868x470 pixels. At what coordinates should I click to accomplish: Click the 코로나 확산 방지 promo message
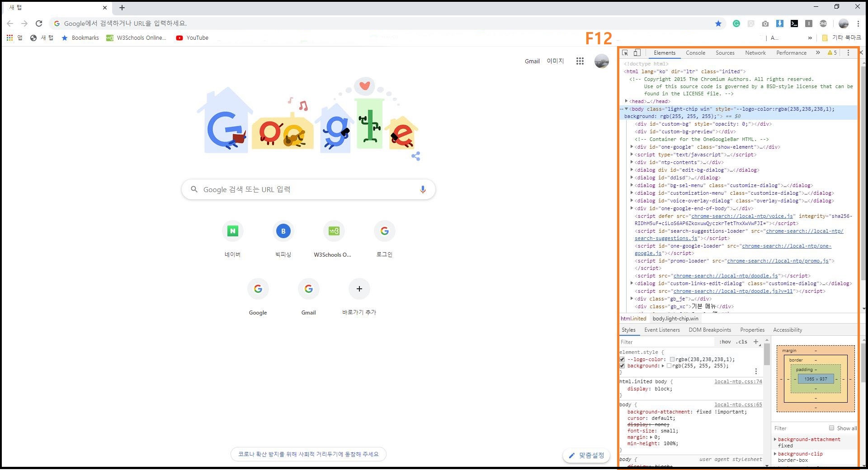point(308,454)
